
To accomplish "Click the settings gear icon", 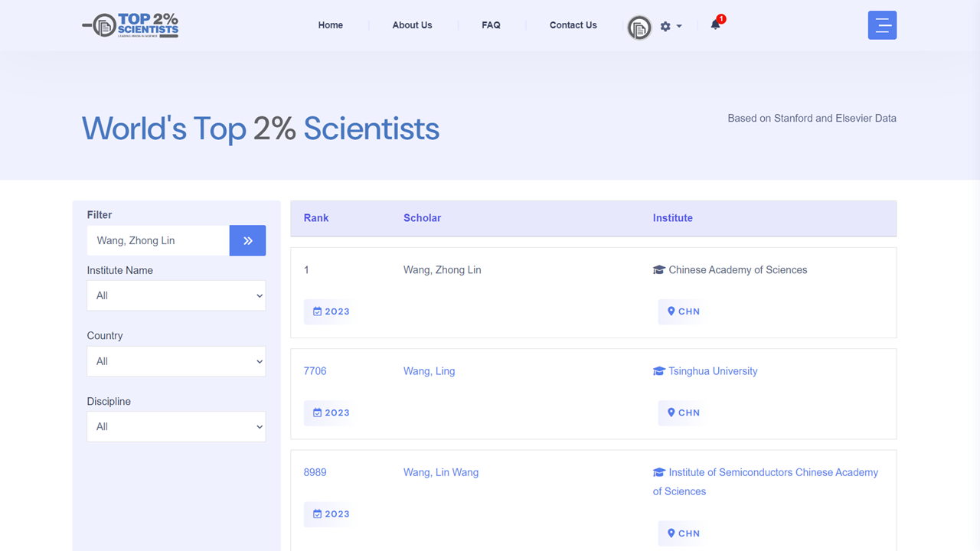I will 663,25.
